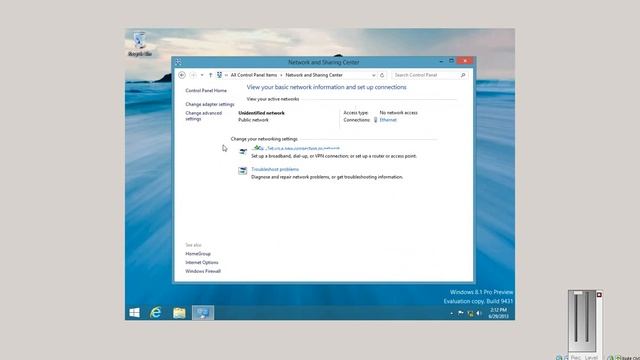640x360 pixels.
Task: Click the red record button on level meter
Action: [599, 295]
